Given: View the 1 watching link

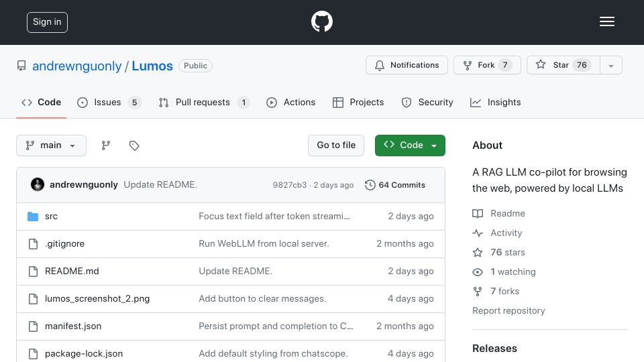Looking at the screenshot, I should (x=504, y=272).
